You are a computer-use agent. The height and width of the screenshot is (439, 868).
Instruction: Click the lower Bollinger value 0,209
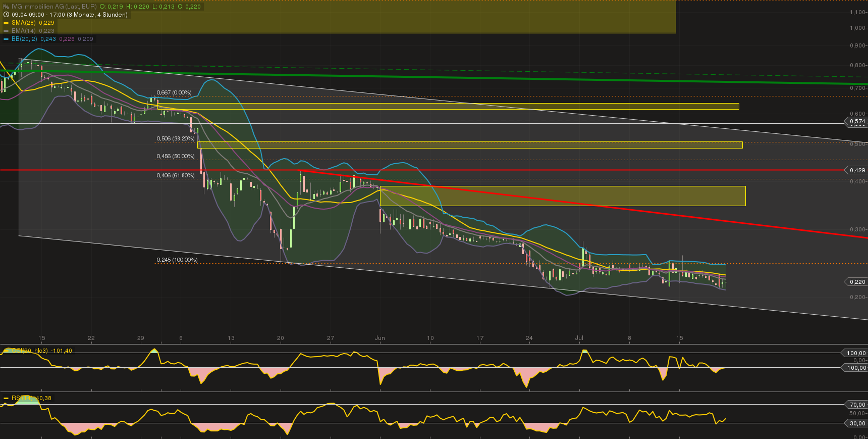pyautogui.click(x=85, y=39)
